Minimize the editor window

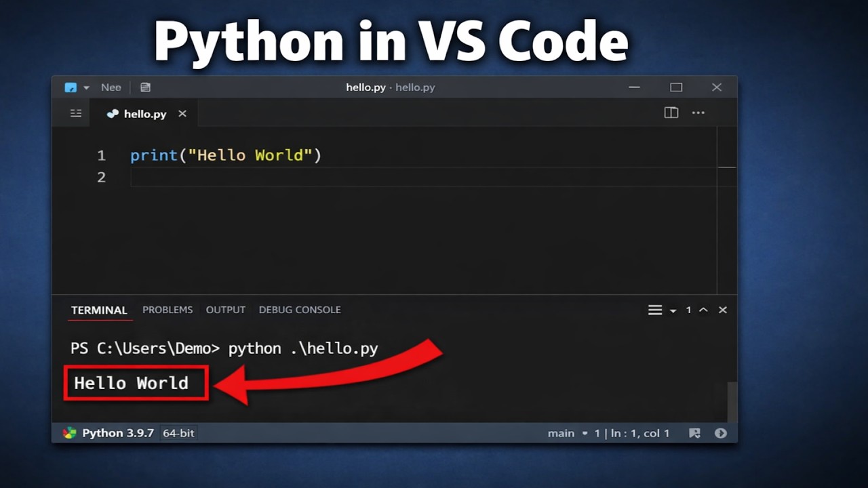tap(634, 87)
